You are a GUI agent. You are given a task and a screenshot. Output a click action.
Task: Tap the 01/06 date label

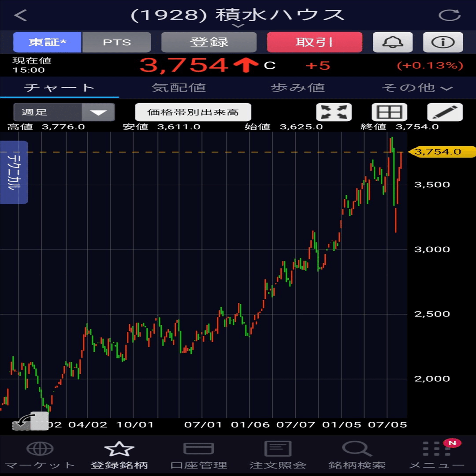tap(250, 424)
